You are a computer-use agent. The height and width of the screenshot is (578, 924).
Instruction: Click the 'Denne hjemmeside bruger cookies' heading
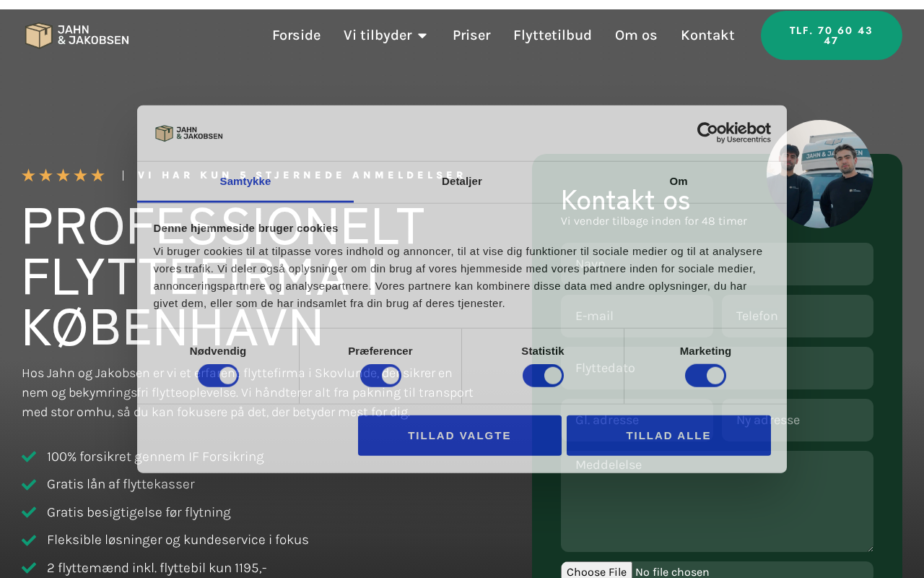click(x=245, y=228)
